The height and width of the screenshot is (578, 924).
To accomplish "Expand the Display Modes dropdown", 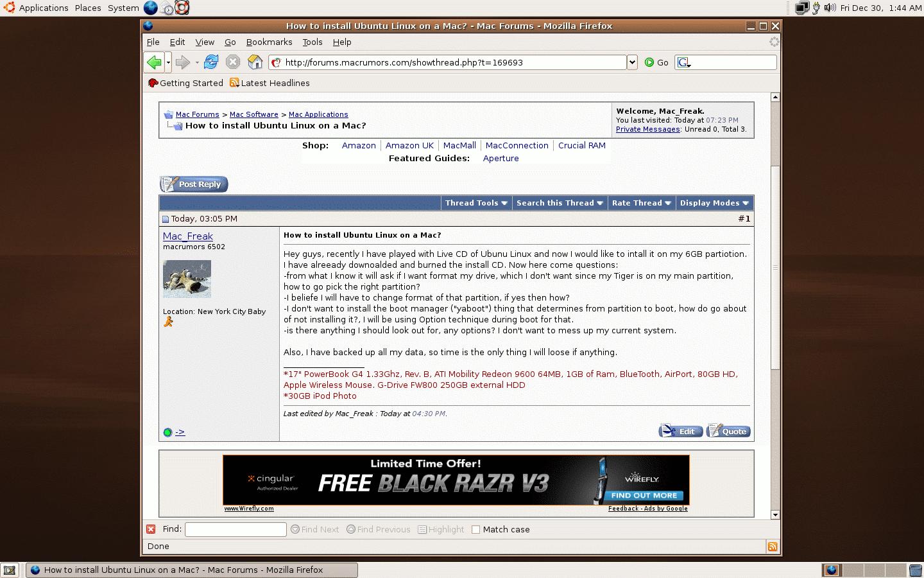I will point(714,203).
